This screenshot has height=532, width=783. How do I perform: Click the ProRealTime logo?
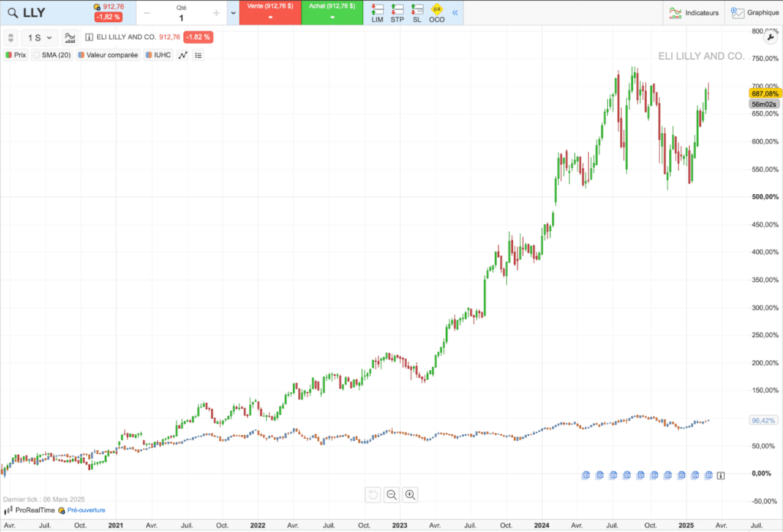click(x=30, y=510)
